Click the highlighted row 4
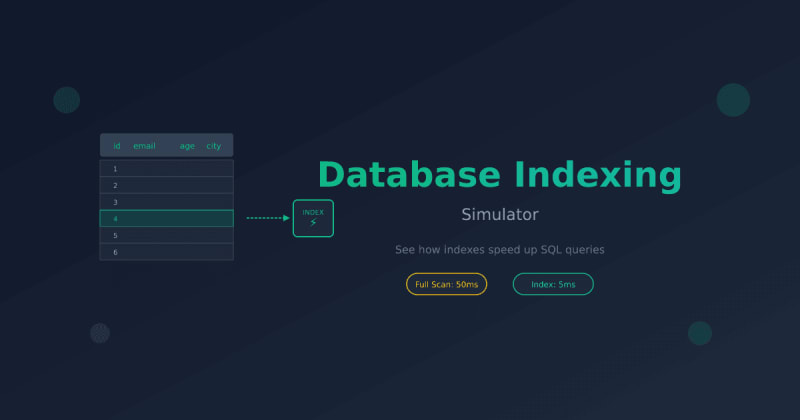 click(166, 218)
